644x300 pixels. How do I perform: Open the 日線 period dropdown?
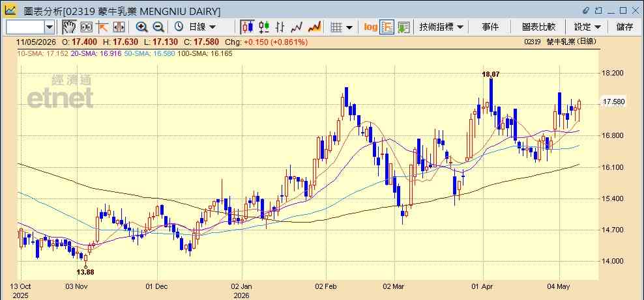coord(196,27)
